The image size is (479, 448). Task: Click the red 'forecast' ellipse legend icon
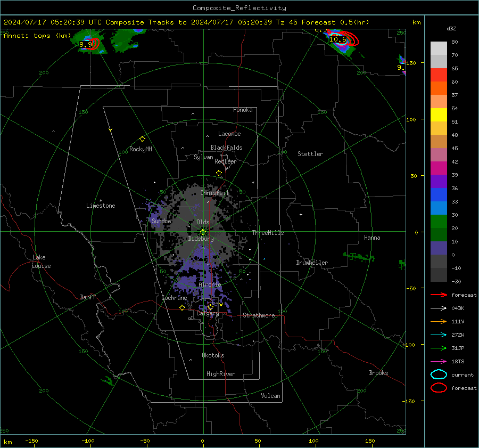(439, 388)
